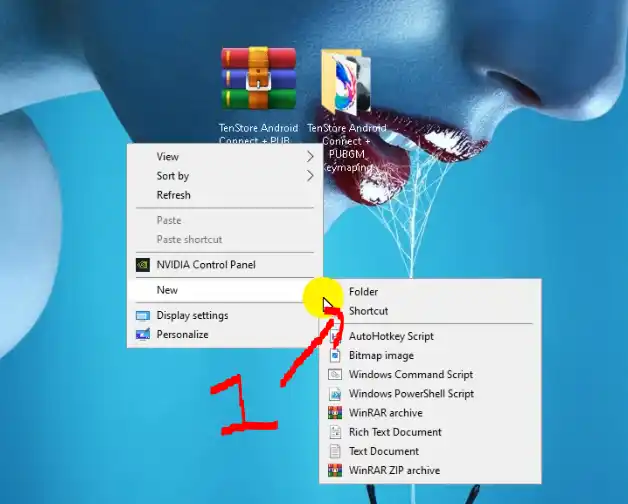Viewport: 628px width, 504px height.
Task: Click the Display settings monitor icon
Action: [142, 316]
